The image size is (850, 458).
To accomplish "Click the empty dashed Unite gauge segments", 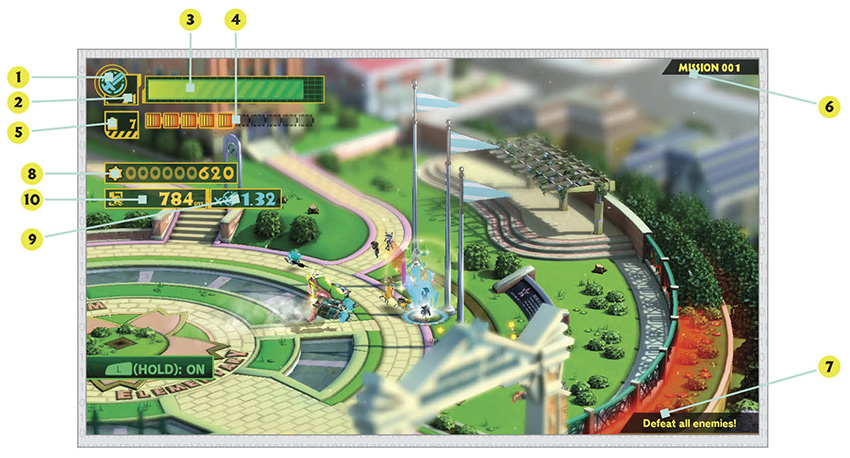I will pos(274,120).
